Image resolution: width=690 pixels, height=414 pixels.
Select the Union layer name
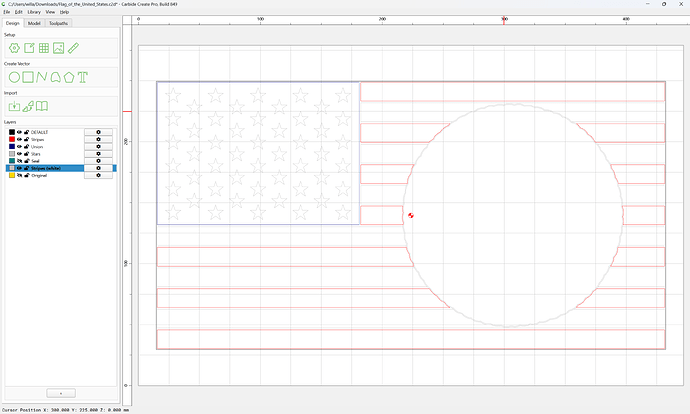tap(37, 147)
